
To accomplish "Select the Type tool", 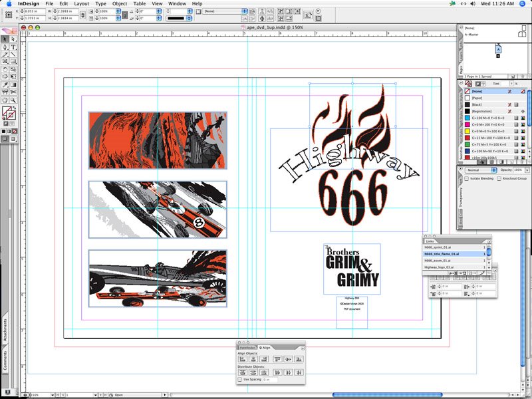I will point(13,47).
